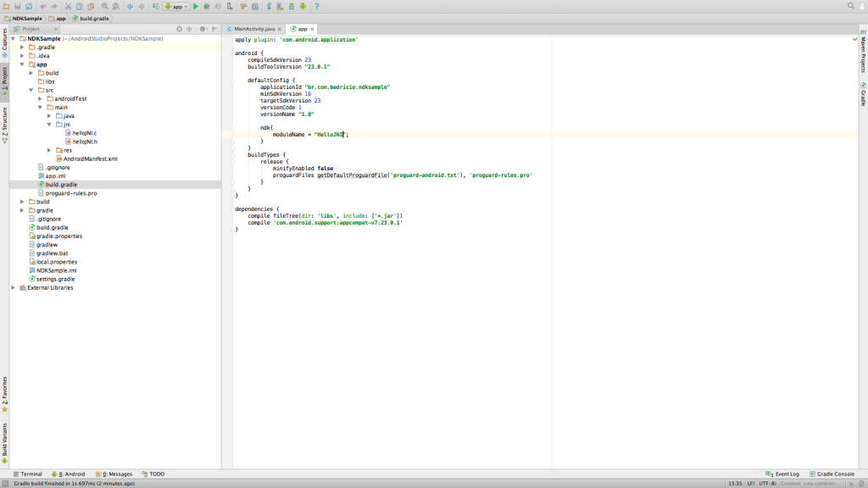
Task: Switch to the MainActivity.java tab
Action: pyautogui.click(x=253, y=29)
